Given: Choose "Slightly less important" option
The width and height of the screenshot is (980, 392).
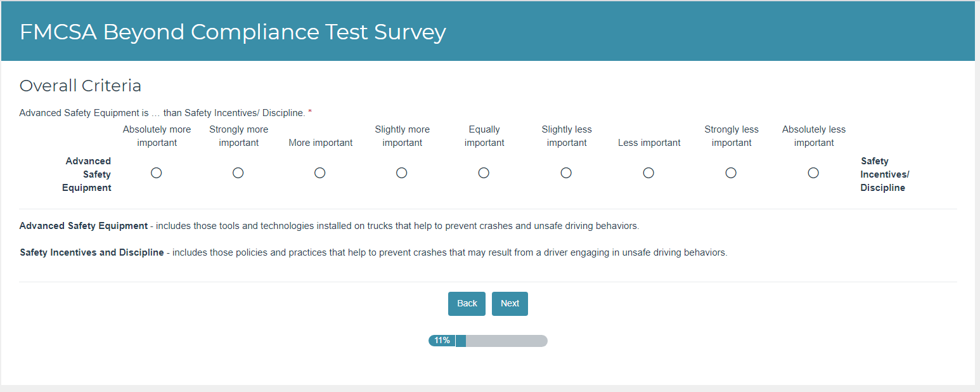Looking at the screenshot, I should pos(566,173).
